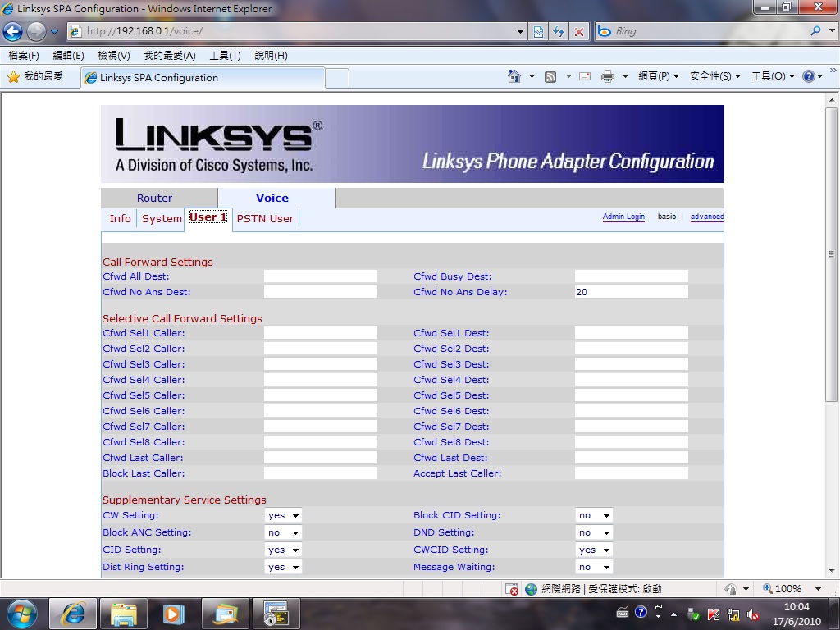Viewport: 840px width, 630px height.
Task: Click the Admin Login link
Action: click(623, 217)
